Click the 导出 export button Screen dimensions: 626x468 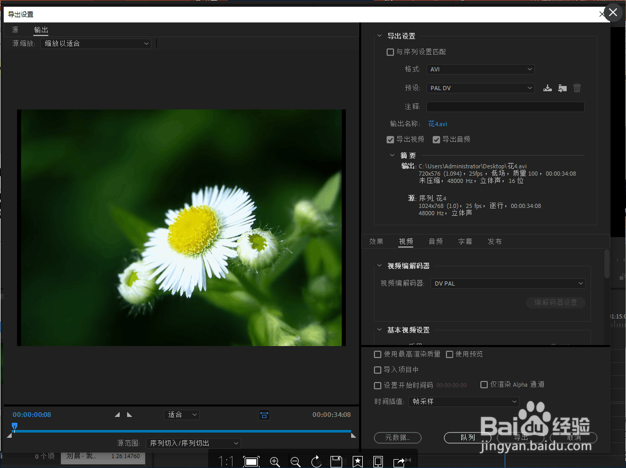pyautogui.click(x=521, y=438)
